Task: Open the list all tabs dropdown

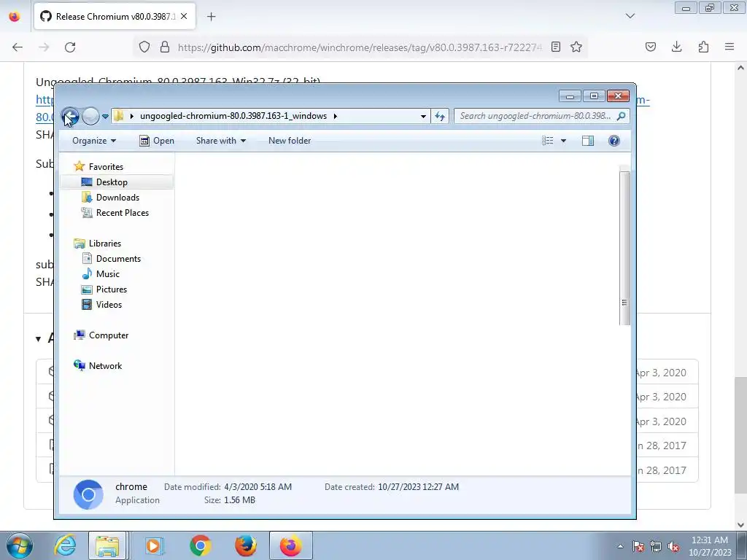Action: tap(630, 16)
